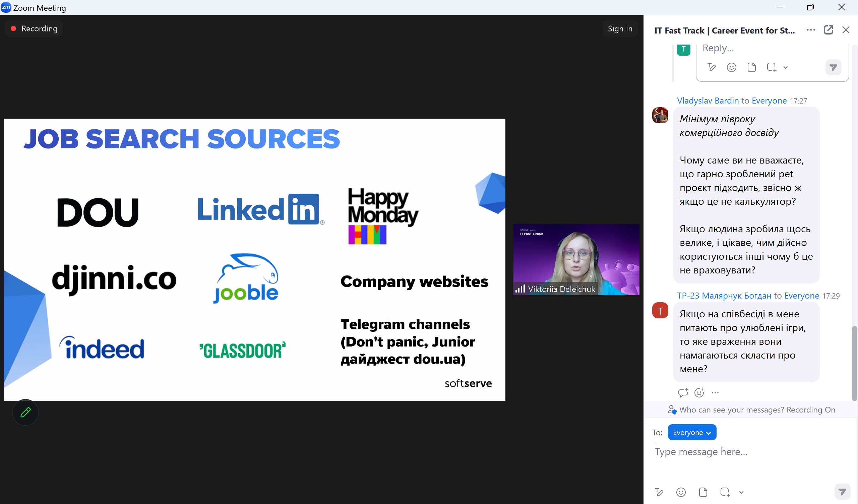Open emoji picker for new message
Screen dimensions: 858x504
[681, 492]
